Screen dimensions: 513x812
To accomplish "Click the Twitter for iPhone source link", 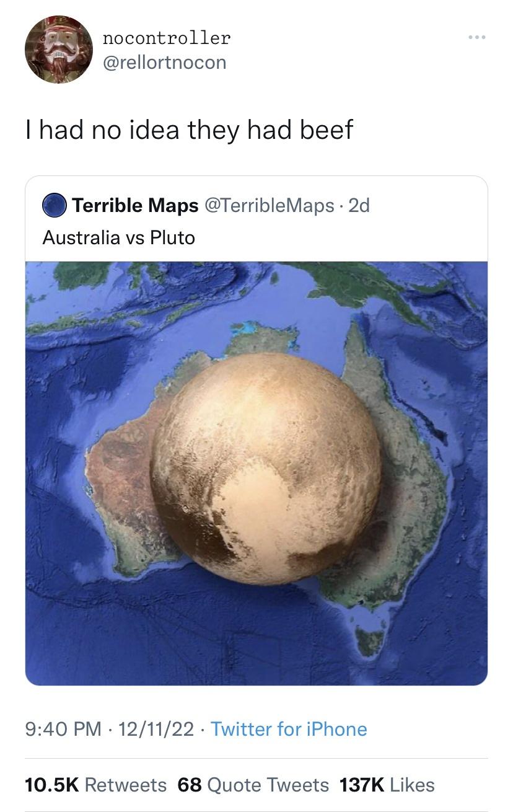I will 289,729.
